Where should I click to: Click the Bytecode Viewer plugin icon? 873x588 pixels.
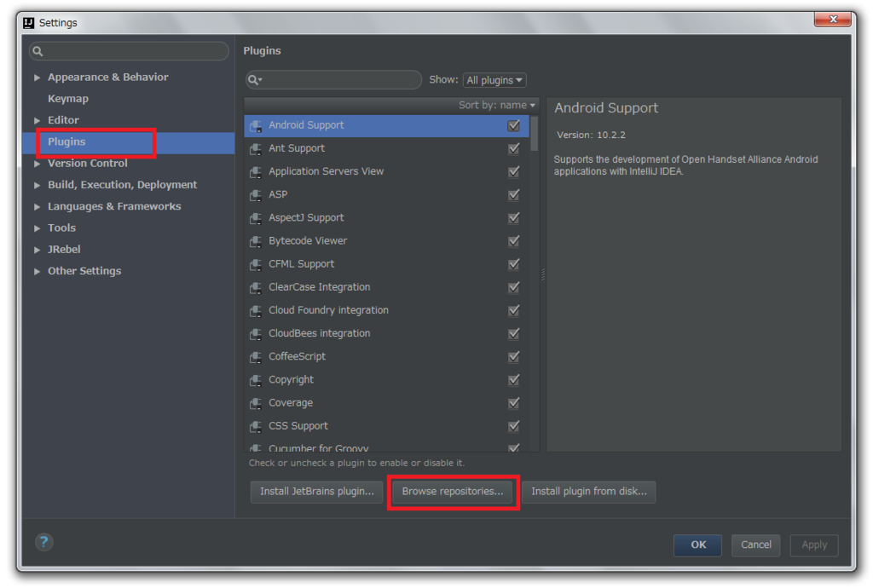[x=256, y=241]
